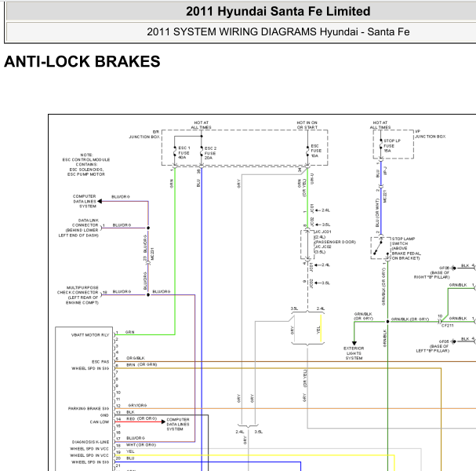This screenshot has width=476, height=471.
Task: Select '2011 SYSTEM WIRING DIAGRAMS Hyundai - Santa Fe' subtitle
Action: 278,31
